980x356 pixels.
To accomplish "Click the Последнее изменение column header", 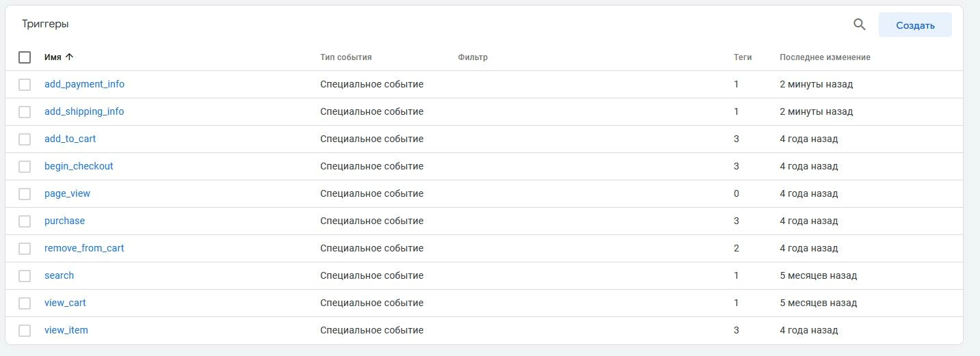I will pyautogui.click(x=825, y=57).
